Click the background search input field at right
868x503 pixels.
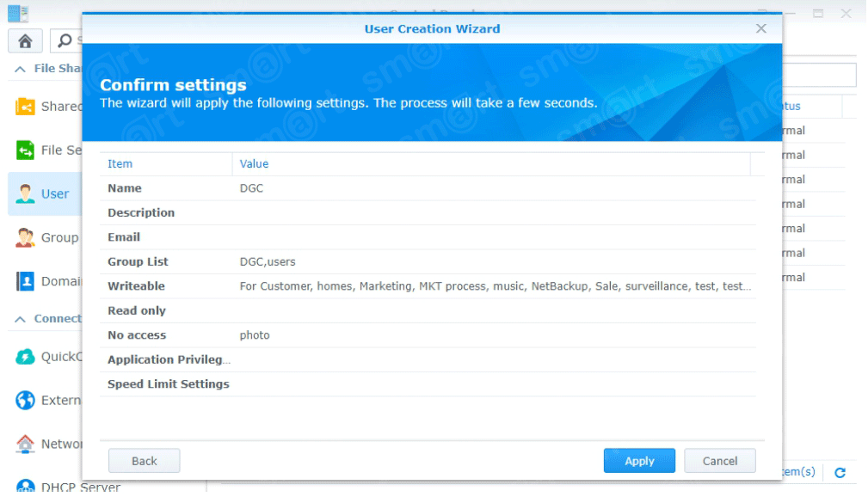click(821, 75)
